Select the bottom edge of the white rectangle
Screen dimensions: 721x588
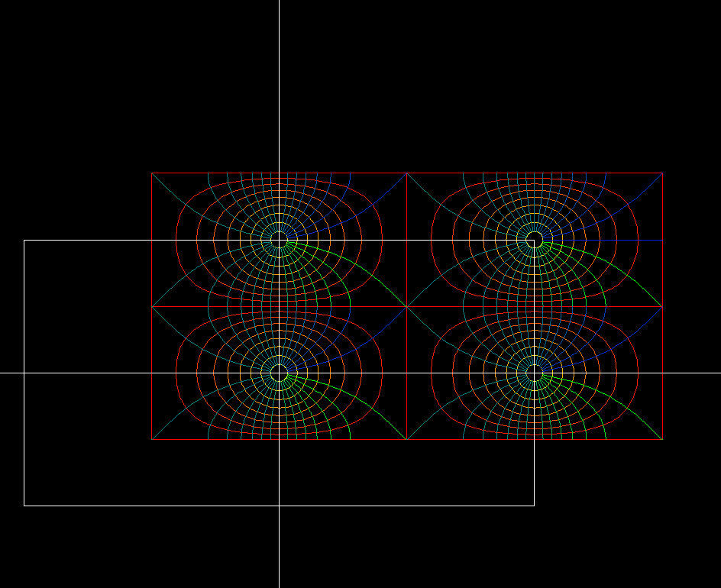[279, 506]
